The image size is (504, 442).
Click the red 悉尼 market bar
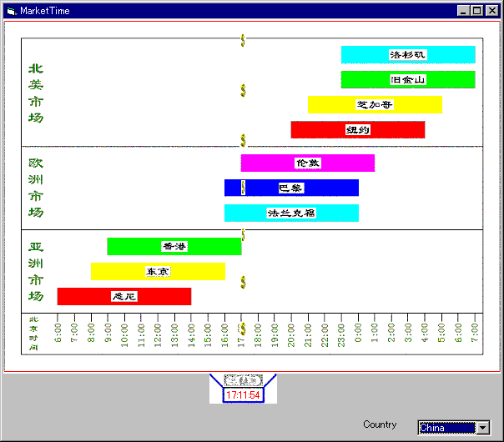(124, 296)
